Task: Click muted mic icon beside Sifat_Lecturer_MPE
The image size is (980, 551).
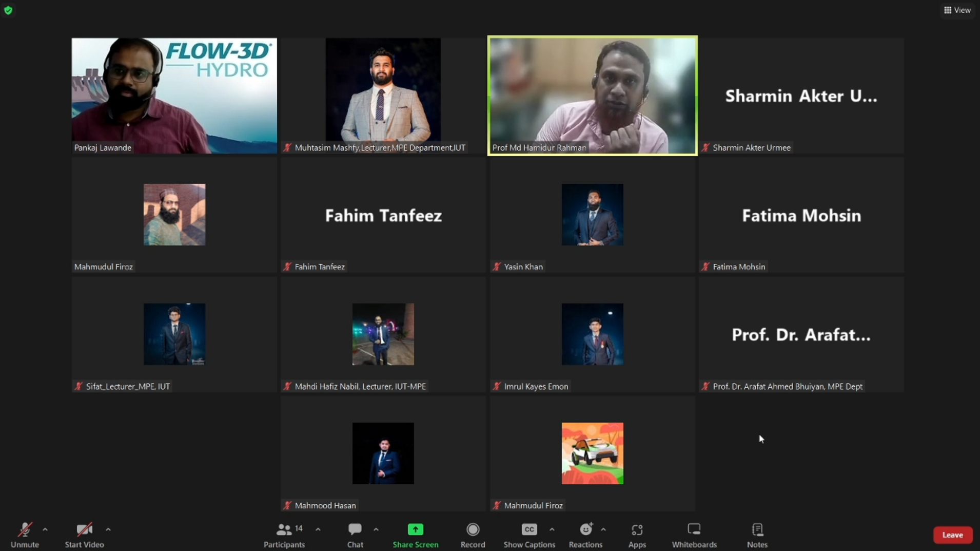Action: [79, 386]
